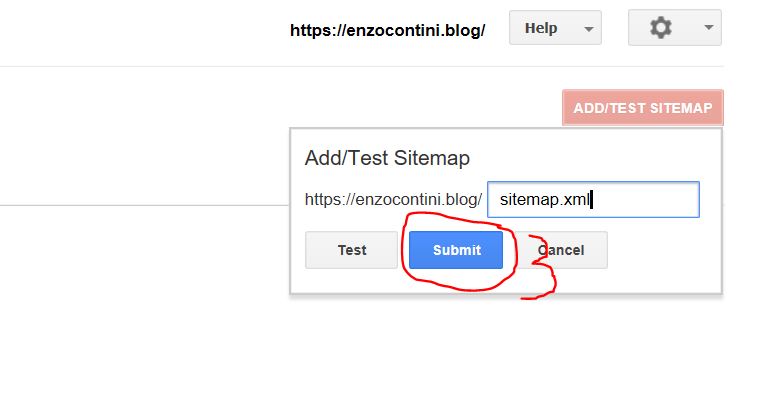This screenshot has height=400, width=778.
Task: Click the Test button
Action: click(351, 250)
